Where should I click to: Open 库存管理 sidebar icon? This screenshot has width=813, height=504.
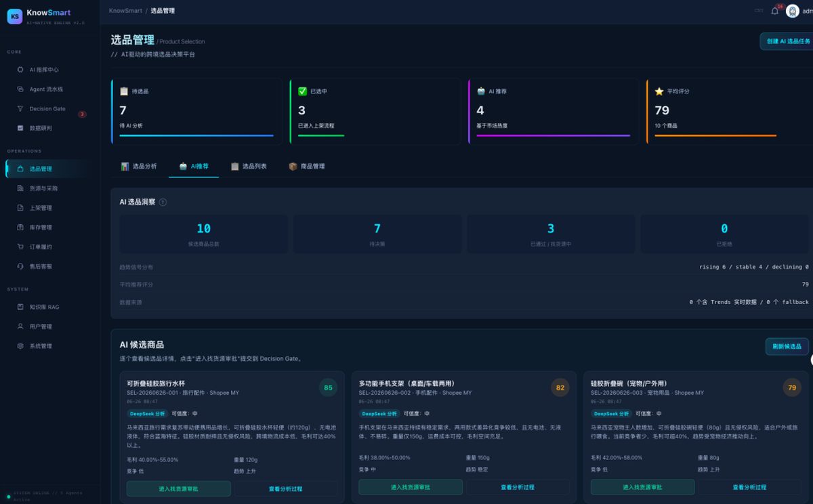point(20,228)
